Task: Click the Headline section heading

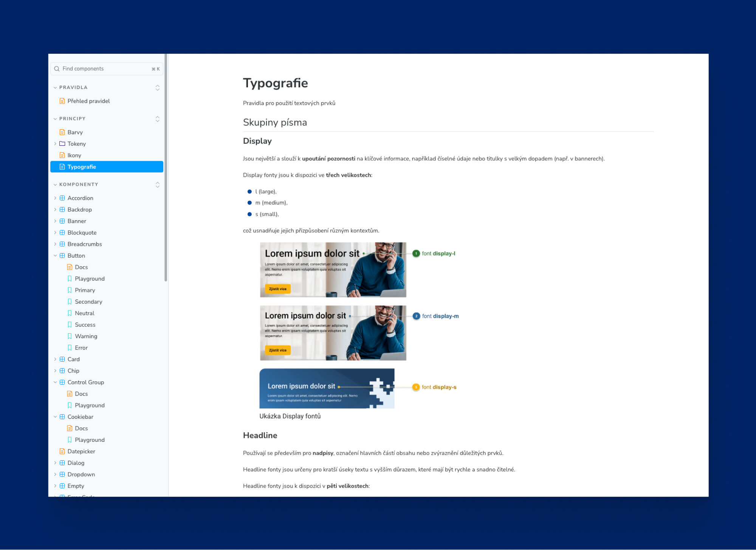Action: click(260, 435)
